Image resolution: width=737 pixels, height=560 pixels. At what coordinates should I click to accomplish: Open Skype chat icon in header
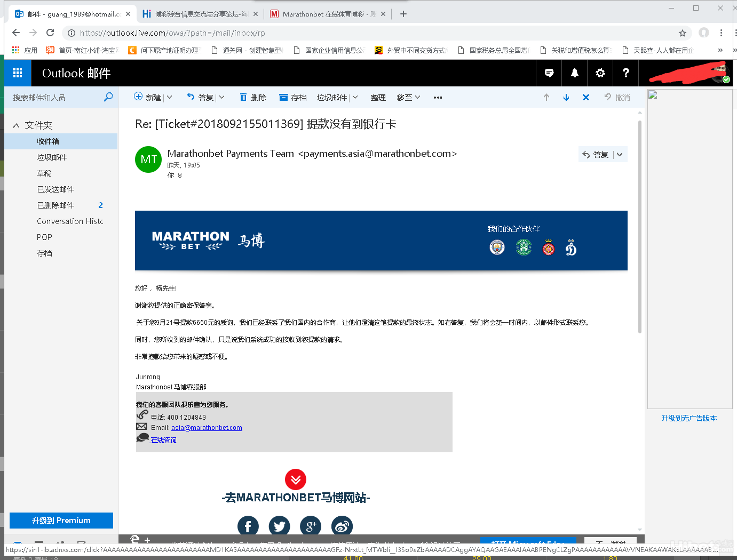coord(549,73)
